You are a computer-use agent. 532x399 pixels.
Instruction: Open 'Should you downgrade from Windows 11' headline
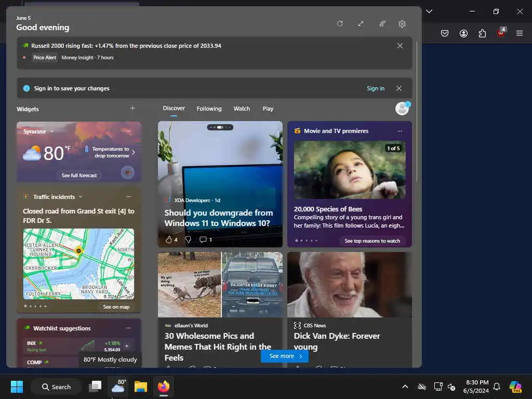(x=219, y=218)
